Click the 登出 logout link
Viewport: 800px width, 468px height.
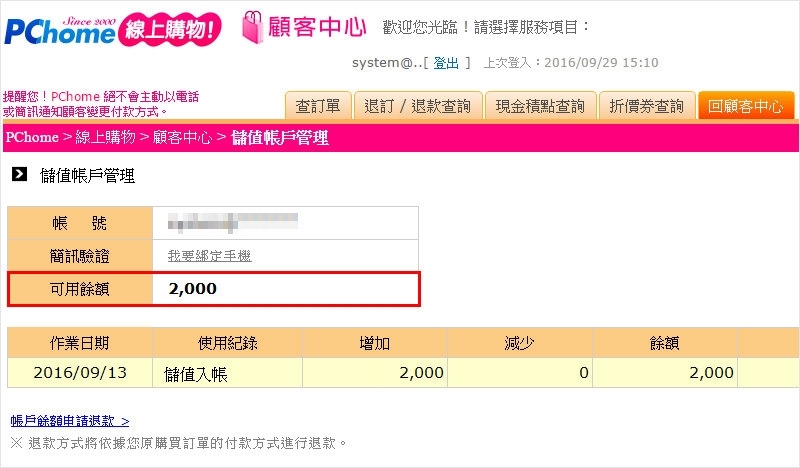(446, 63)
